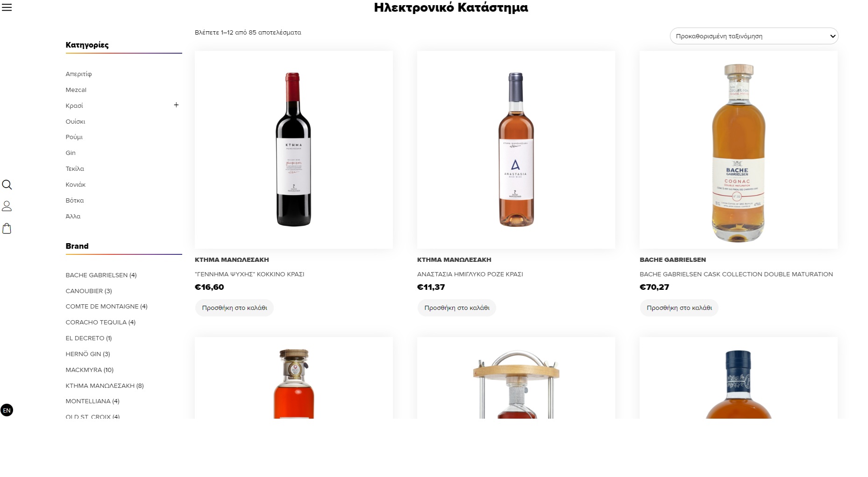Open the Anastasia rosé bottle image
Image resolution: width=868 pixels, height=477 pixels.
516,149
